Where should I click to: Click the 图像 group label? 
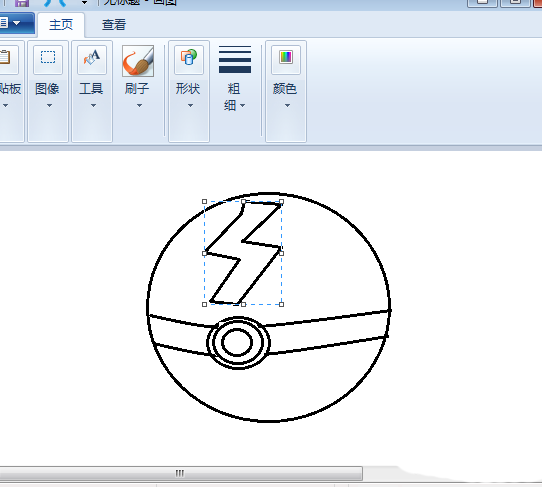(47, 89)
